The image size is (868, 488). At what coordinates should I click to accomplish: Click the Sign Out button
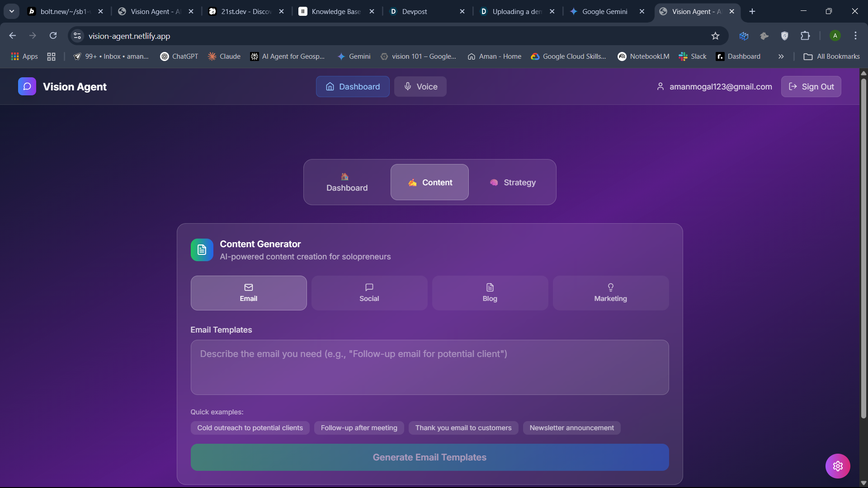tap(811, 87)
